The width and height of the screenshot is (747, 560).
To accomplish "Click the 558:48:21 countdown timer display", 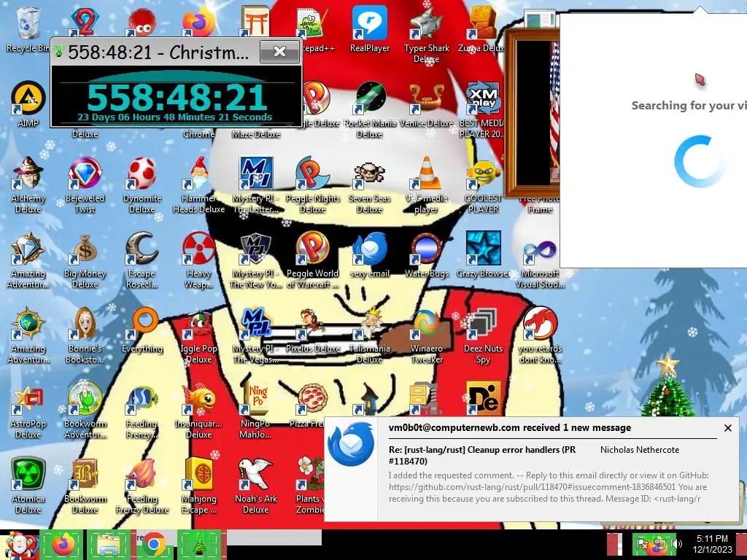I will pos(176,99).
